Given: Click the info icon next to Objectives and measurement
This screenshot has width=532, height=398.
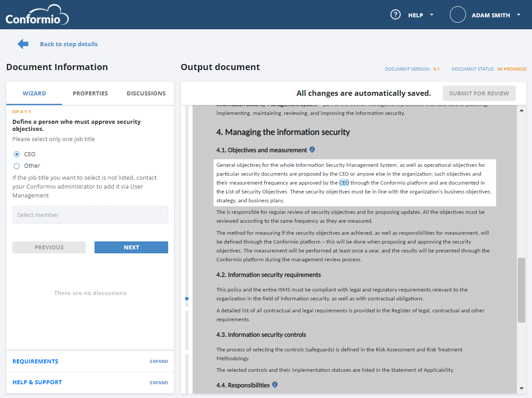Looking at the screenshot, I should click(312, 150).
